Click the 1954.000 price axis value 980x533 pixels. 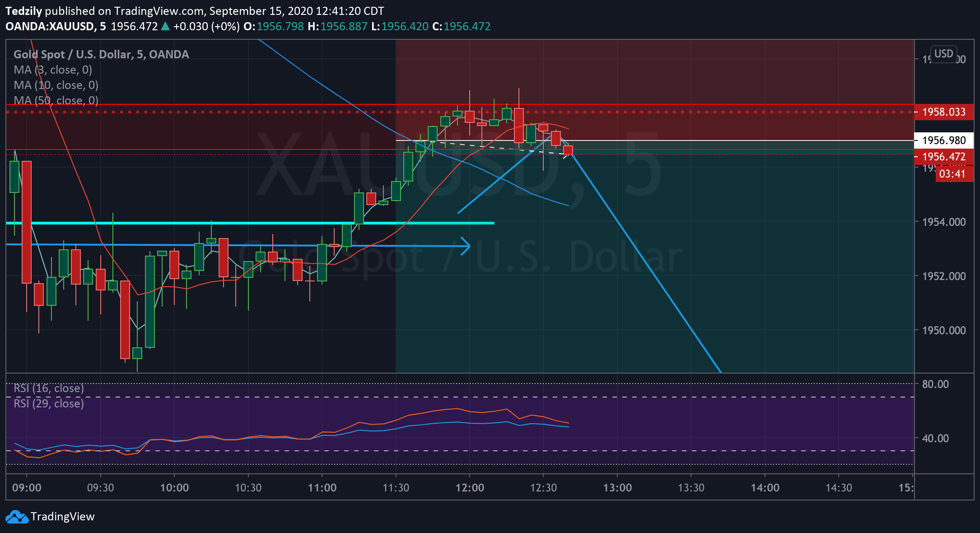tap(944, 222)
